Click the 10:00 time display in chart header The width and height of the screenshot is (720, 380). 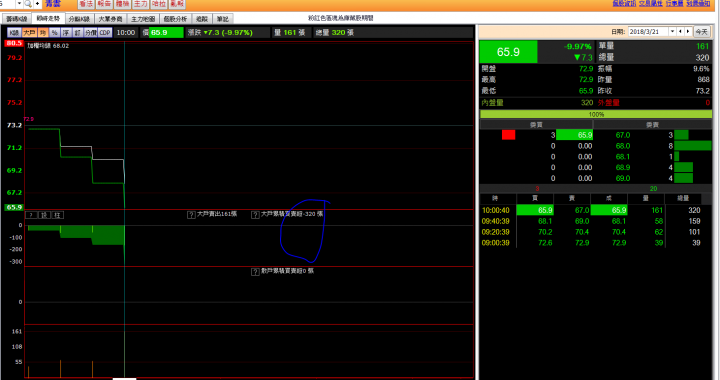(126, 33)
